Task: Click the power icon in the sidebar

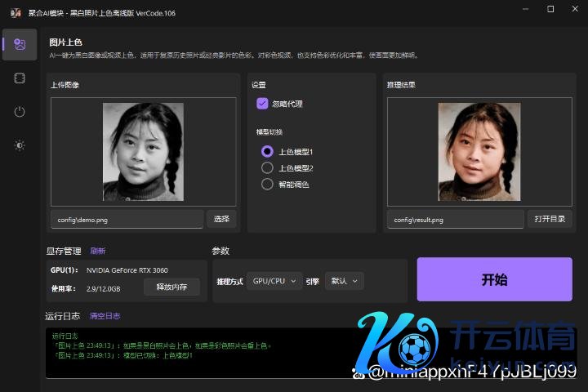Action: pos(20,112)
